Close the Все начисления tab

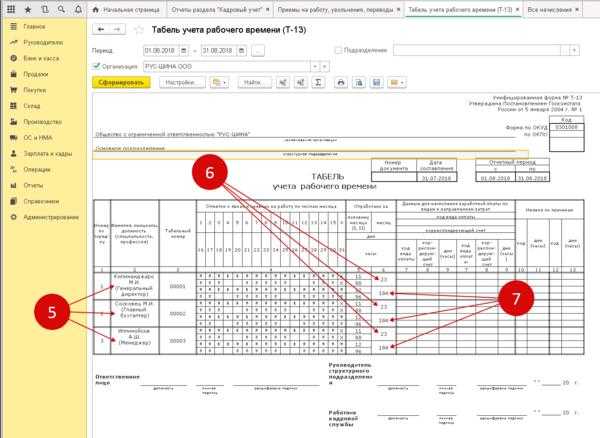point(577,10)
